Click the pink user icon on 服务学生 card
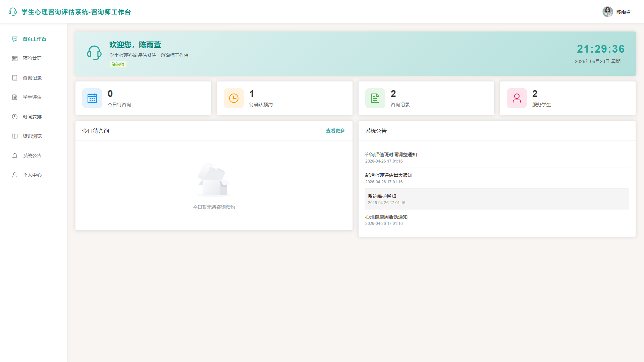 [517, 98]
